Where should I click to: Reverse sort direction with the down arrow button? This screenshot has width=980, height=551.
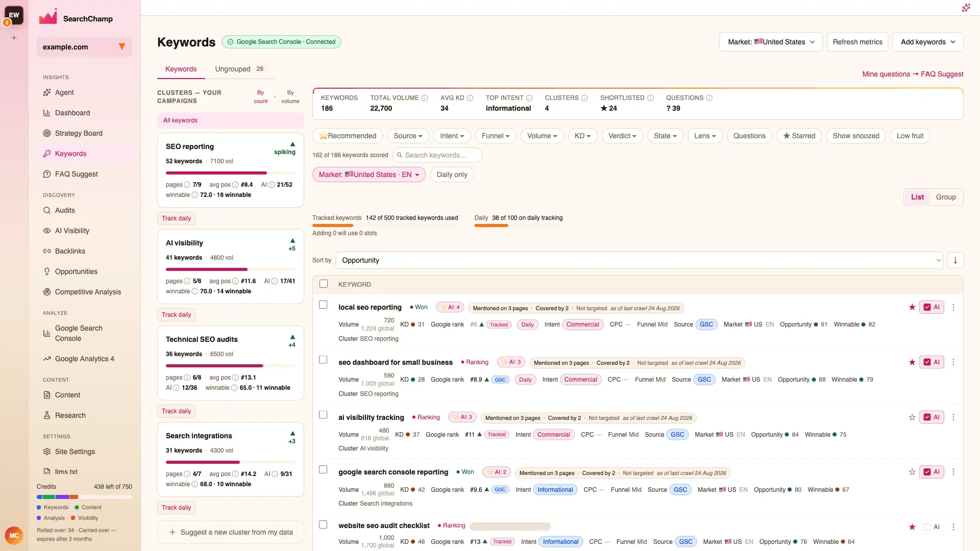click(x=955, y=260)
